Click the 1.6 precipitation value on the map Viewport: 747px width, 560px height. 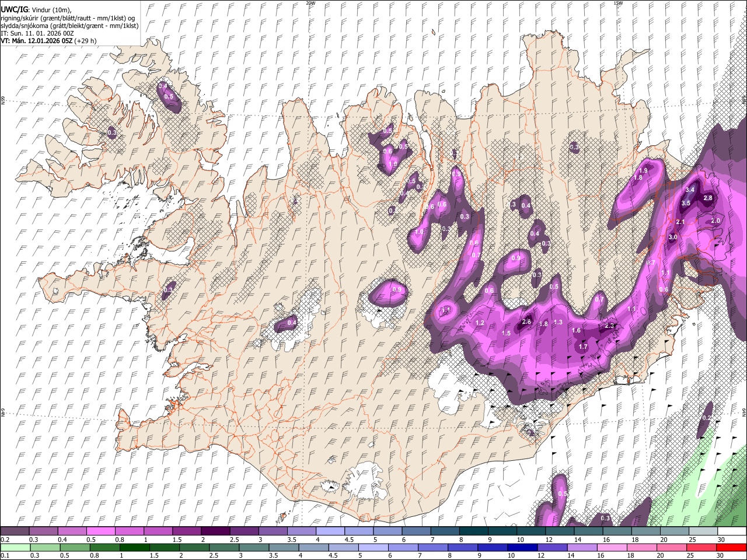point(577,331)
